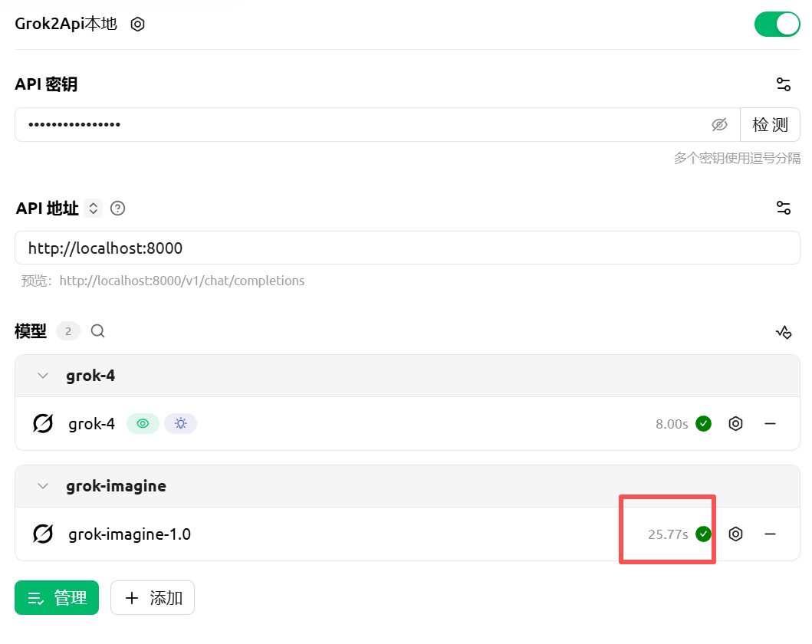This screenshot has width=812, height=644.
Task: Open API key settings sliders icon
Action: click(783, 84)
